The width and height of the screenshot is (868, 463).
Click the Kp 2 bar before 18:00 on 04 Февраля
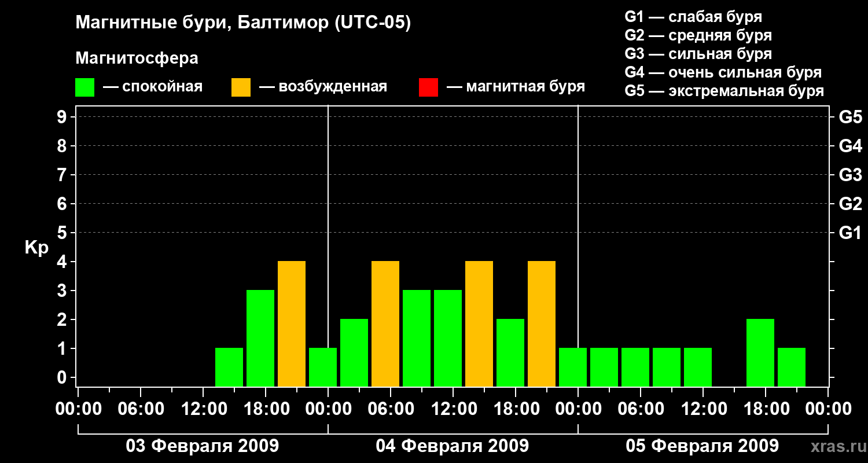click(x=510, y=352)
